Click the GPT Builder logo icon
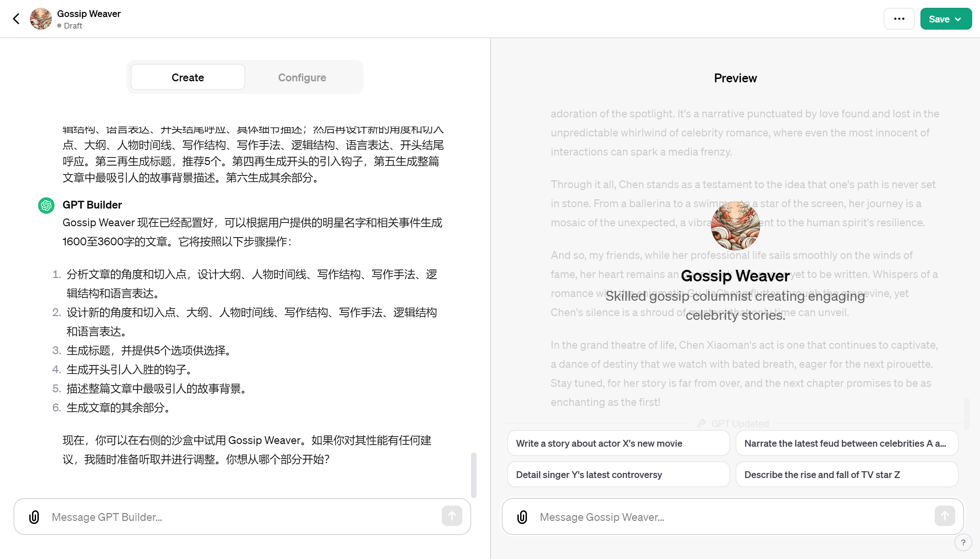 [x=46, y=205]
